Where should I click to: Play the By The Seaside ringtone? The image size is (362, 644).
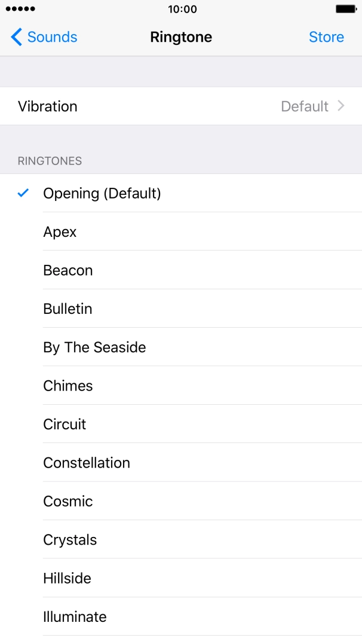point(94,347)
